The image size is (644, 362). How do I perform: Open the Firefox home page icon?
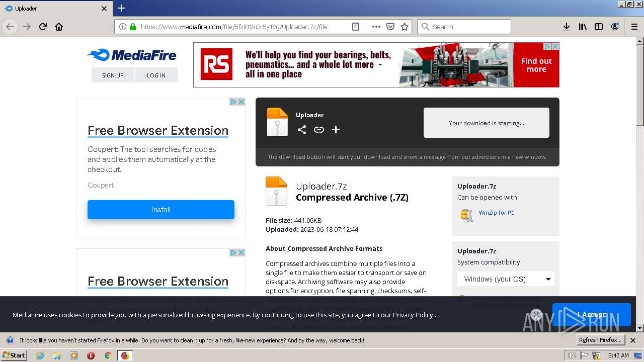(x=59, y=27)
